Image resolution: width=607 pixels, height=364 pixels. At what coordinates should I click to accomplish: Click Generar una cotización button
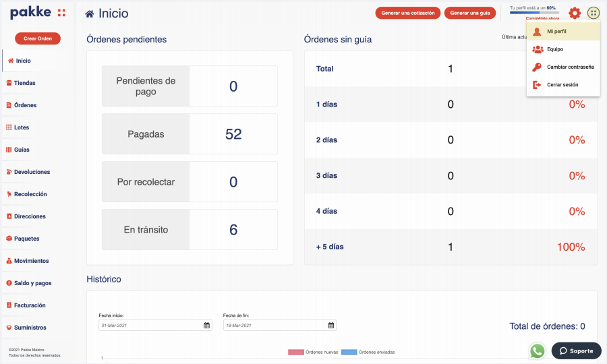pyautogui.click(x=408, y=13)
